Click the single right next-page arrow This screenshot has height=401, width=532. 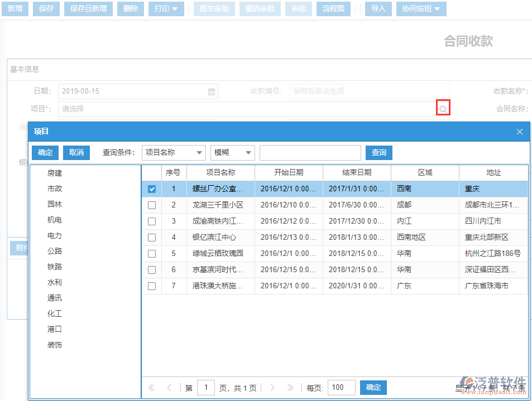click(x=272, y=387)
